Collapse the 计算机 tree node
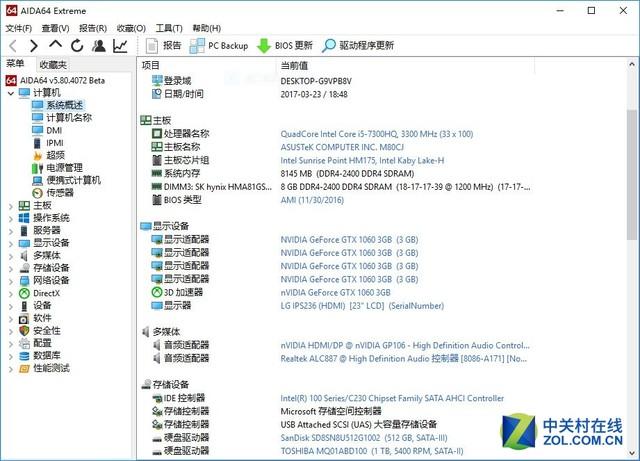The height and width of the screenshot is (461, 640). point(11,93)
